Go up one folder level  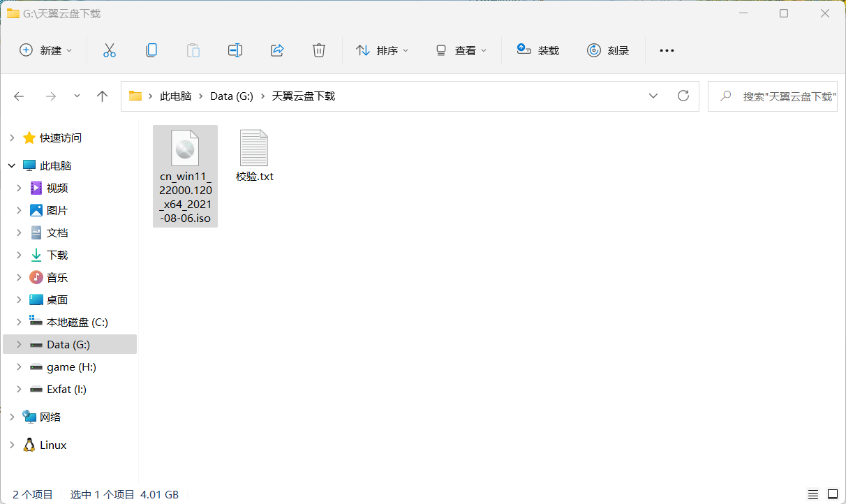pos(103,96)
